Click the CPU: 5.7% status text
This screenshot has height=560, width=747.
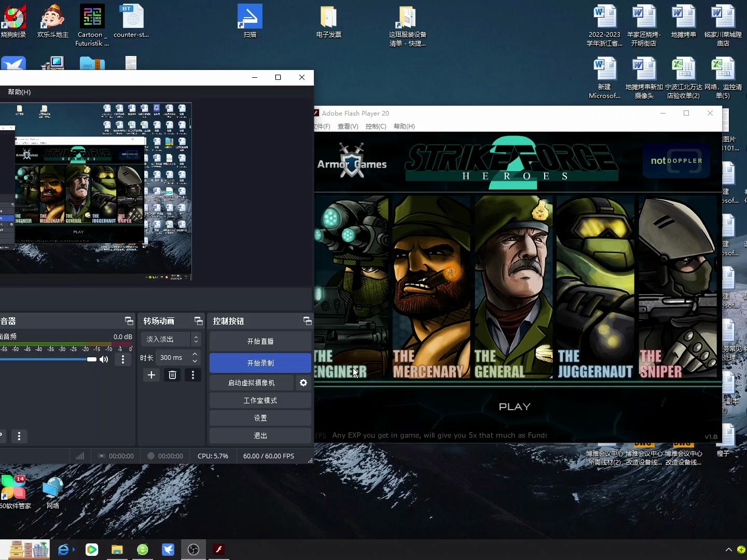coord(213,456)
